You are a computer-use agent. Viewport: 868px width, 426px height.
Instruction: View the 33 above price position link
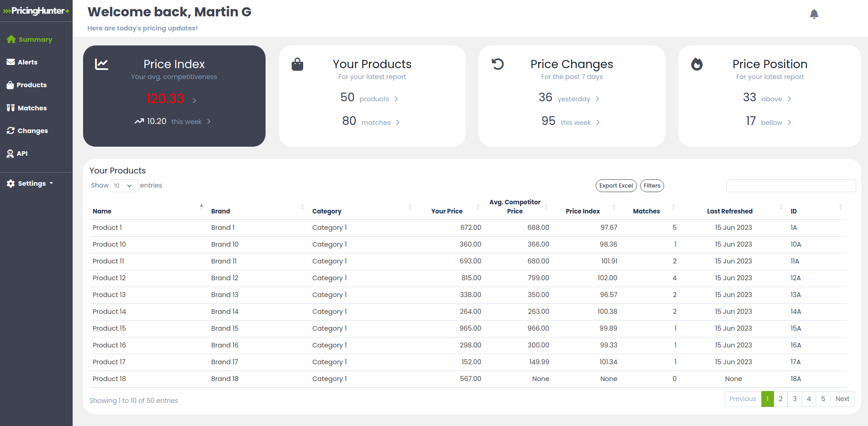pyautogui.click(x=767, y=99)
